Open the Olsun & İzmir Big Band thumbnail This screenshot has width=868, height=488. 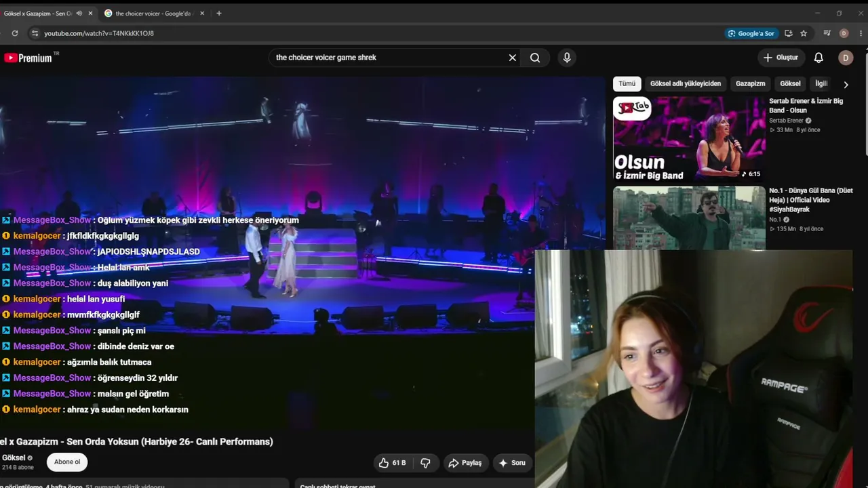point(689,139)
